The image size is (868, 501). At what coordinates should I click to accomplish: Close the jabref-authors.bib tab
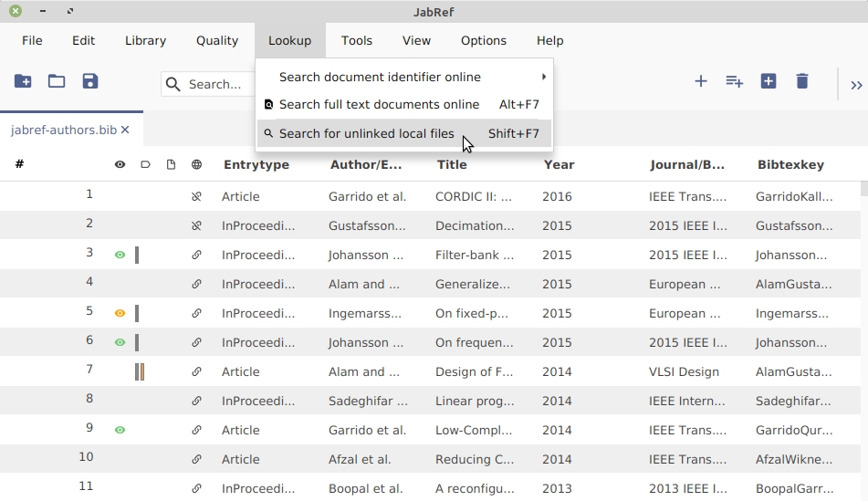pos(125,130)
